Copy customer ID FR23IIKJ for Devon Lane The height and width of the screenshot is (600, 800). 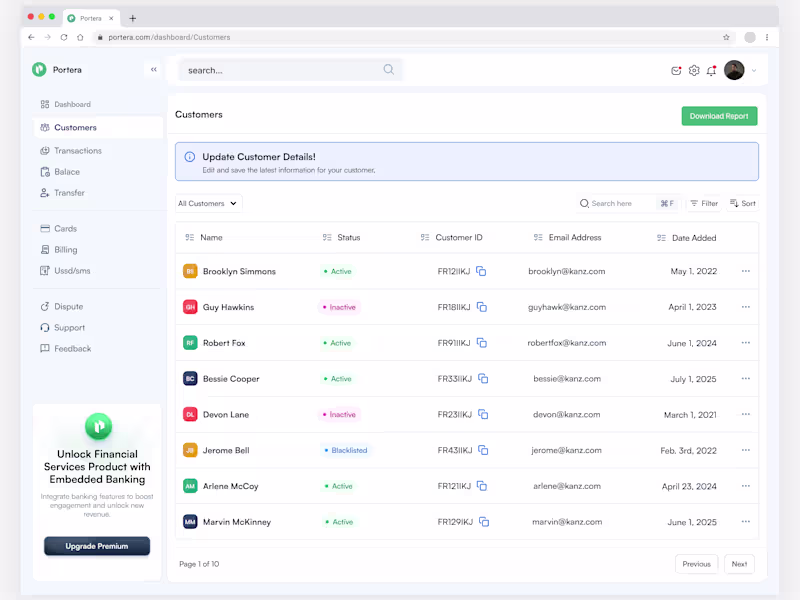(483, 414)
